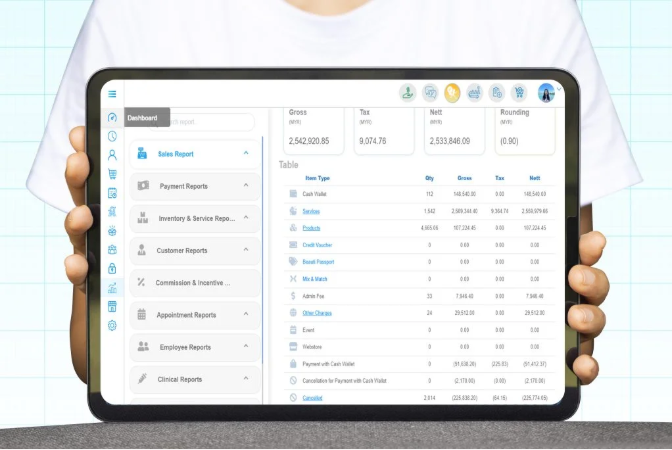Open the user profile avatar menu
The image size is (672, 450).
(547, 93)
